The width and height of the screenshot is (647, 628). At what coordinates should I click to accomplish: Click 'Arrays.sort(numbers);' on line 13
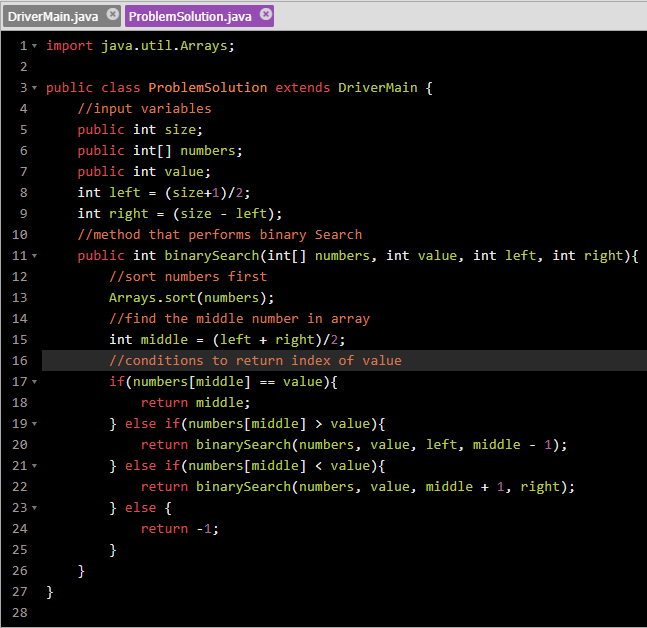(191, 298)
